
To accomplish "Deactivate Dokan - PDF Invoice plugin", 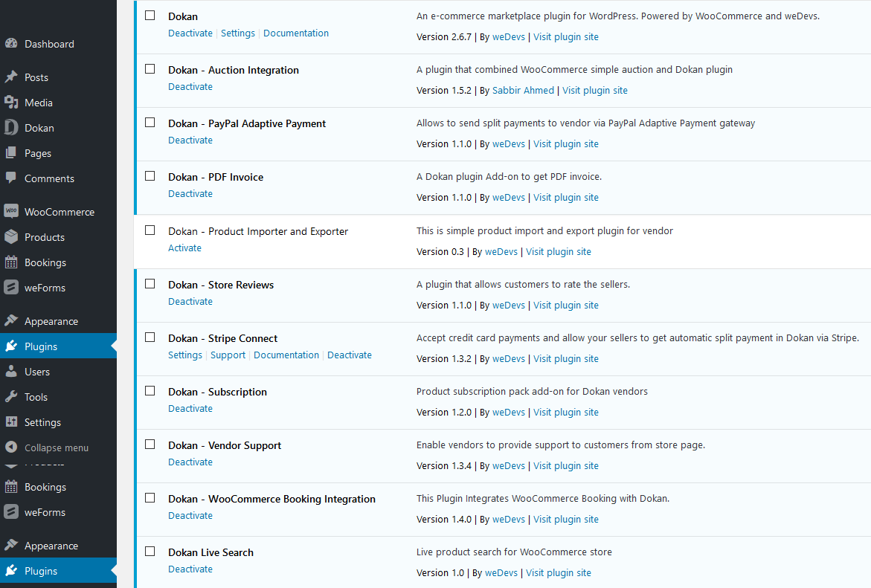I will pos(190,194).
